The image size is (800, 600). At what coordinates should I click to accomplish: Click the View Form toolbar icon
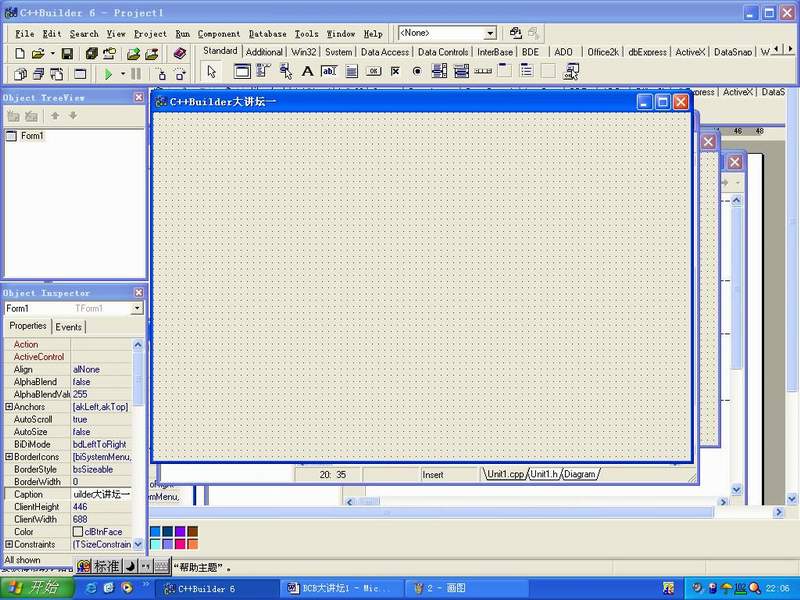[38, 74]
